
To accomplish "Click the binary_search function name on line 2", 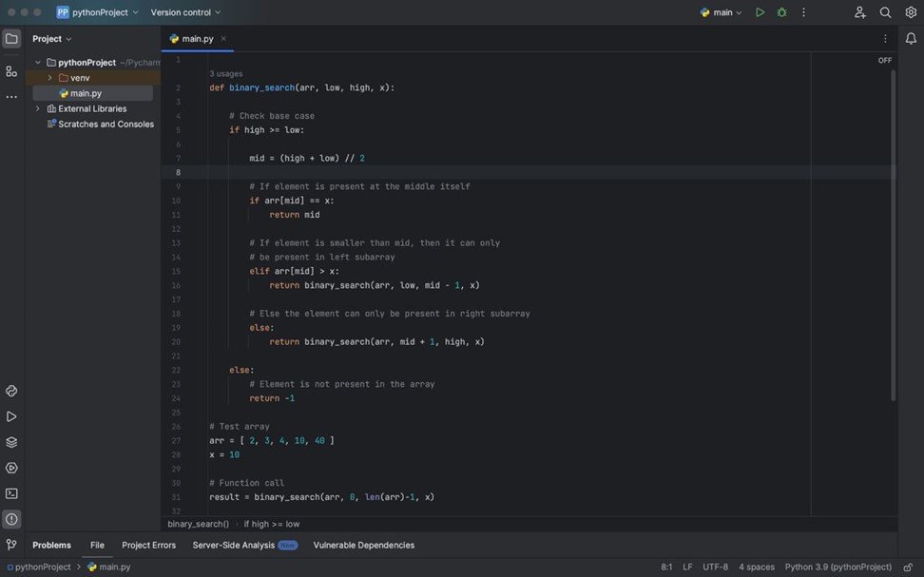I will (261, 87).
